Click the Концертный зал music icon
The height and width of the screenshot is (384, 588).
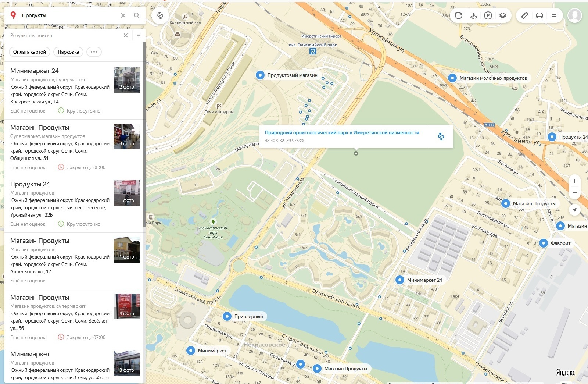click(185, 17)
